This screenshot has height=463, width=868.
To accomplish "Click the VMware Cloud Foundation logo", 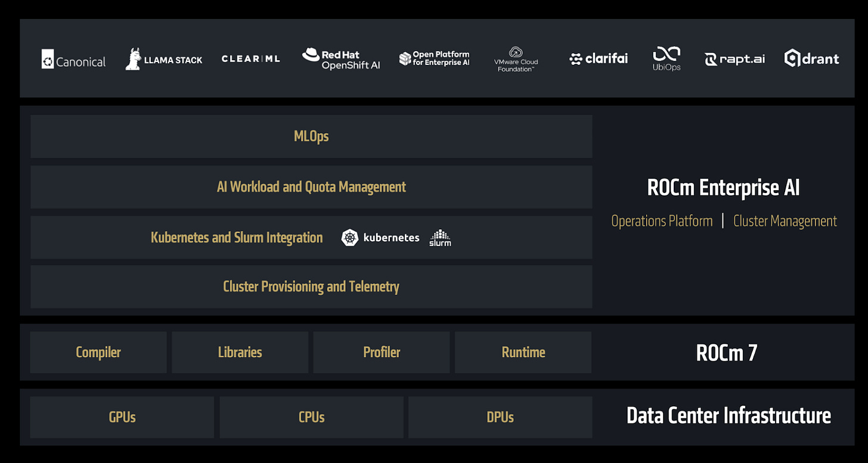I will [516, 59].
